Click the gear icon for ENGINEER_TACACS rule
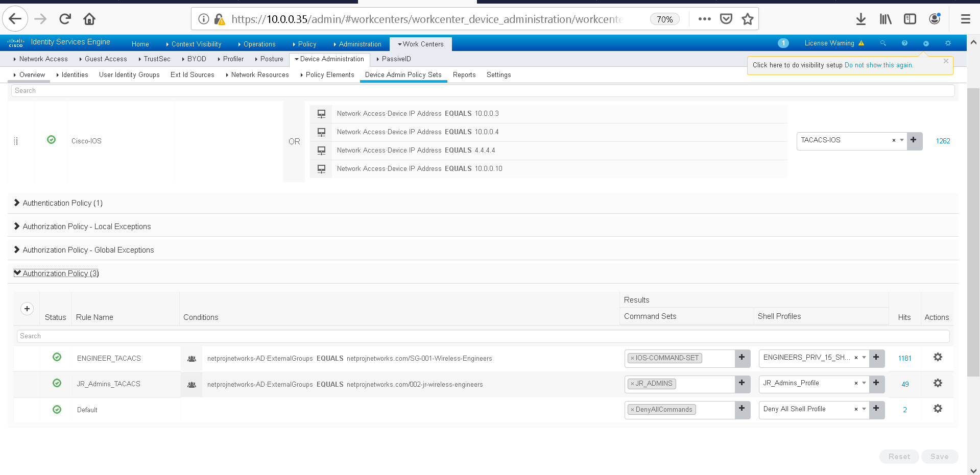Screen dimensions: 980x475 point(938,357)
